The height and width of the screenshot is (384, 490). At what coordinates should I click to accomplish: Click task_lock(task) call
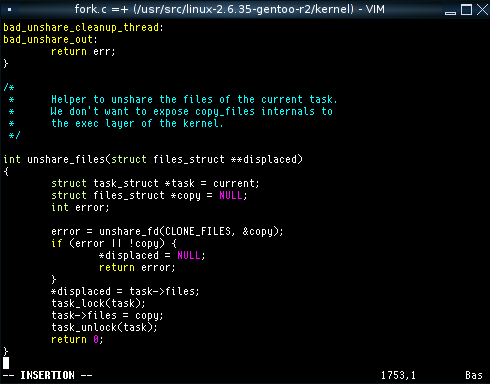[98, 303]
